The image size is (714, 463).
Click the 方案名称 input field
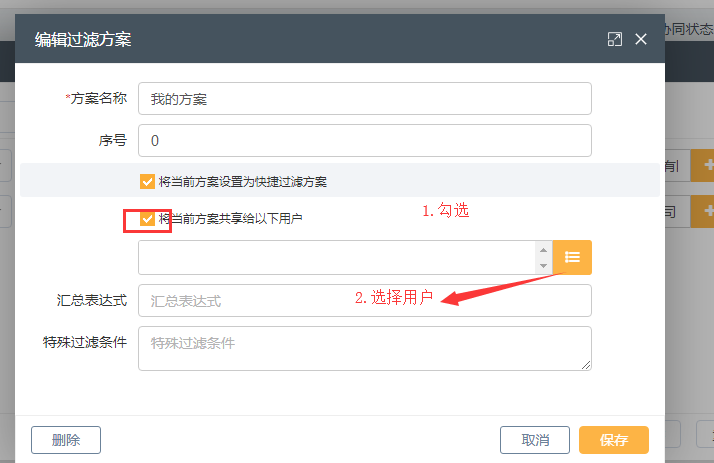click(x=365, y=99)
